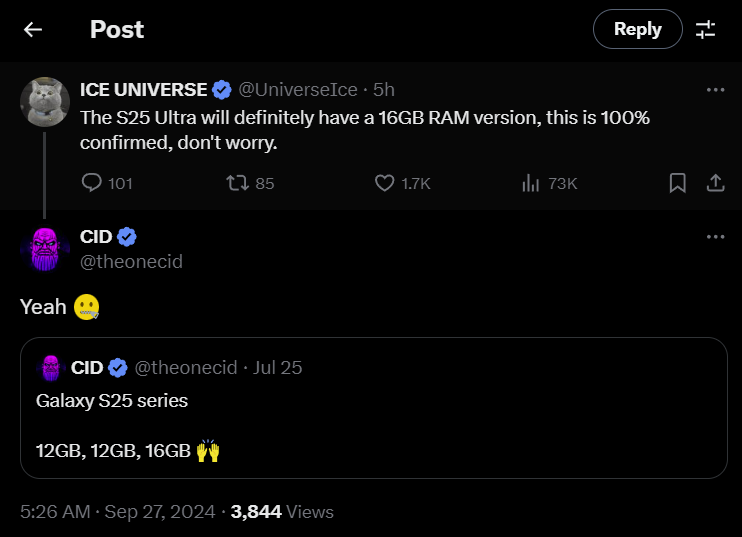Screen dimensions: 742x537
Task: Like the ICE UNIVERSE post
Action: tap(385, 183)
